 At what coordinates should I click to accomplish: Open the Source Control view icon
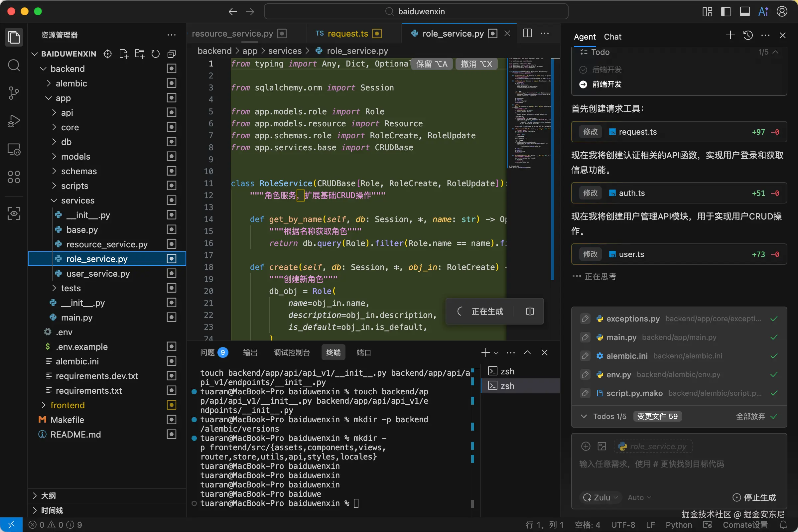14,93
